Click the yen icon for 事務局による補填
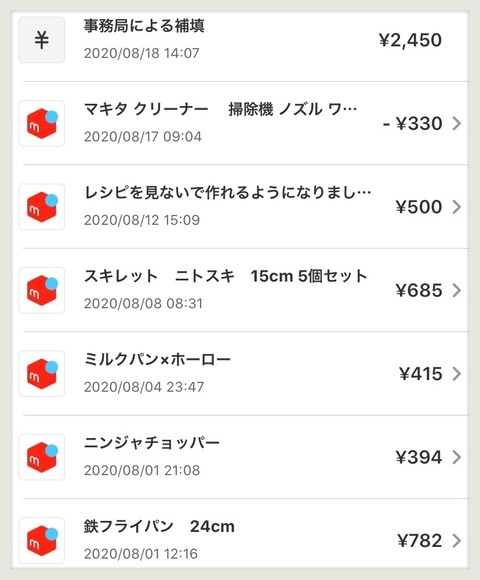480x580 pixels. point(42,40)
